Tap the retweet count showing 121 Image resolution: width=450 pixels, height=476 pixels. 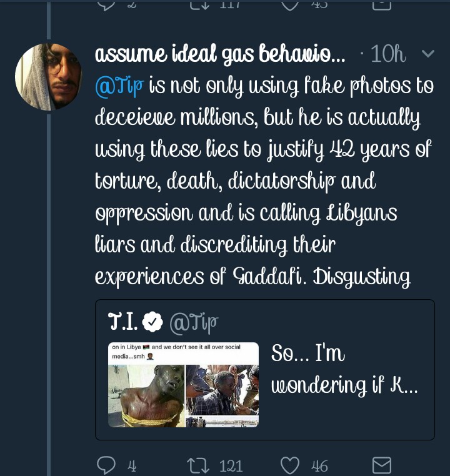[x=231, y=465]
